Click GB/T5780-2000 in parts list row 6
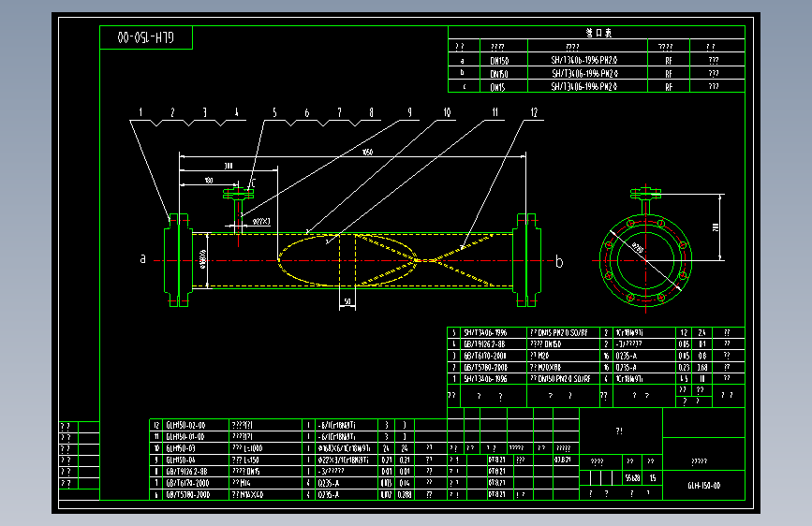Image resolution: width=812 pixels, height=526 pixels. point(187,494)
